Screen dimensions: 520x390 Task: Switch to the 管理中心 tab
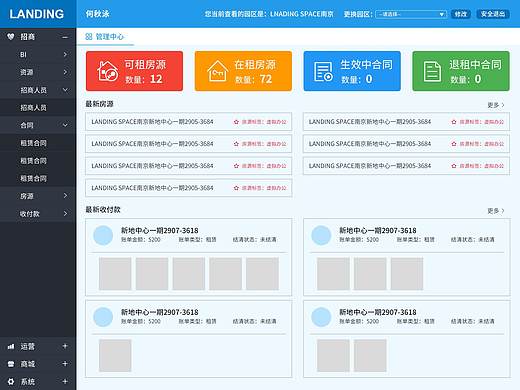coord(105,37)
